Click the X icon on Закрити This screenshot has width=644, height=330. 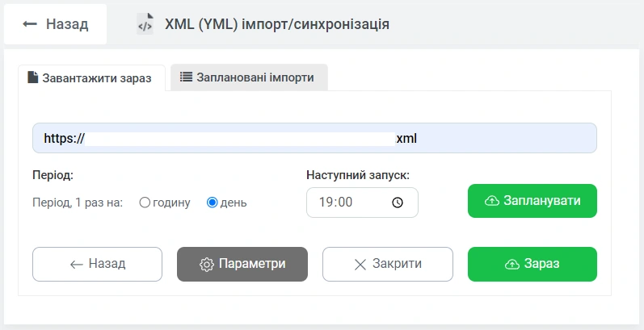point(360,265)
